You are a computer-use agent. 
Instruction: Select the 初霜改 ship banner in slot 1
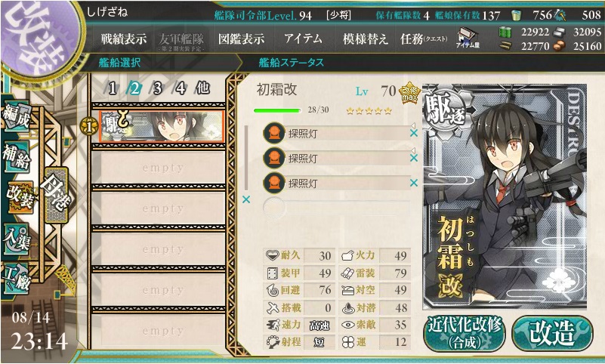(162, 126)
